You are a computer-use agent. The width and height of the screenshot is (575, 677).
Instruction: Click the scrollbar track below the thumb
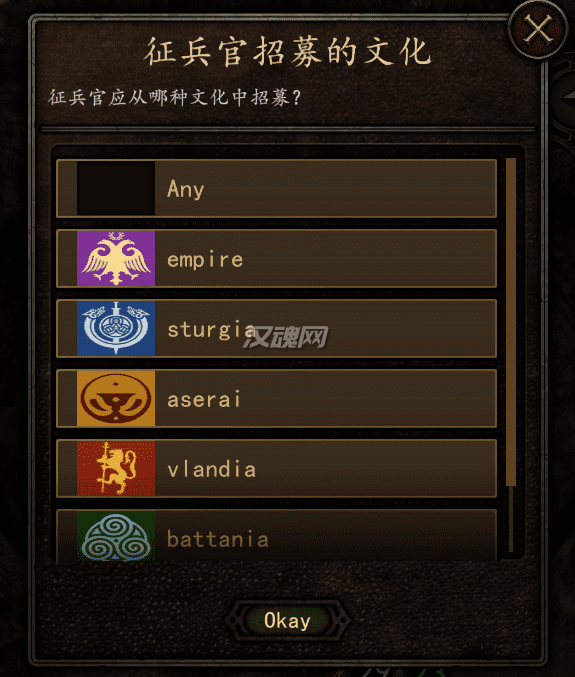pyautogui.click(x=511, y=518)
